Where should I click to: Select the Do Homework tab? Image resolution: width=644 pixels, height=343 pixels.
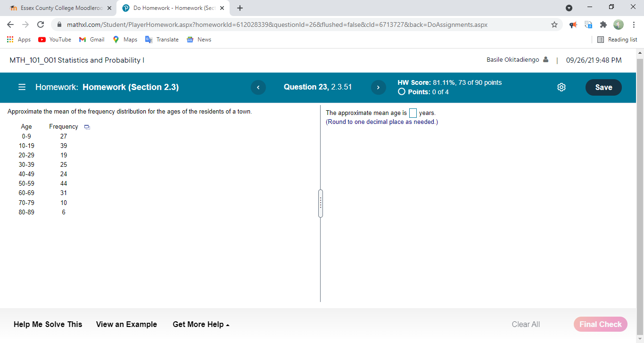click(x=173, y=8)
